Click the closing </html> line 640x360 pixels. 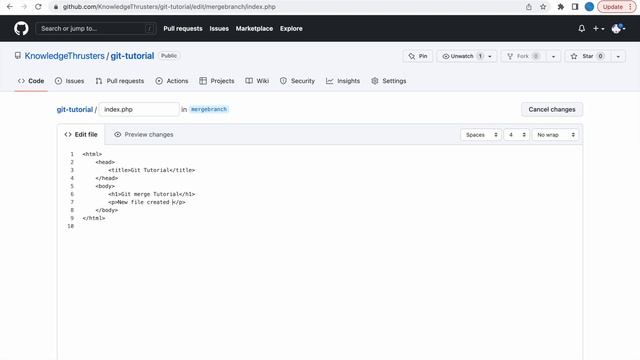pos(93,218)
